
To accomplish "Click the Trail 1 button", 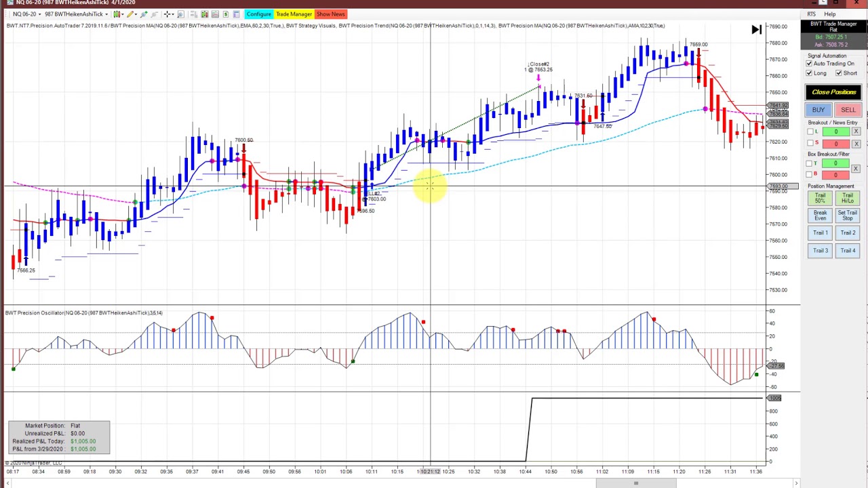I will [820, 233].
